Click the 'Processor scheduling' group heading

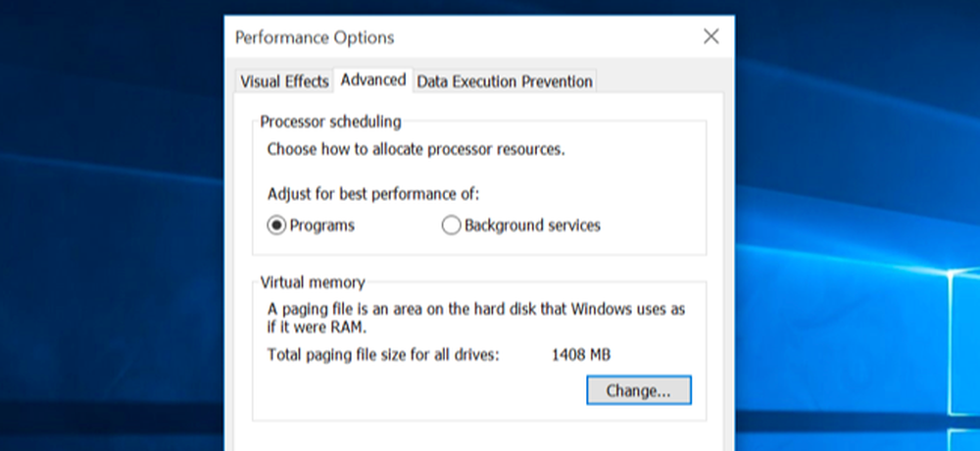330,122
